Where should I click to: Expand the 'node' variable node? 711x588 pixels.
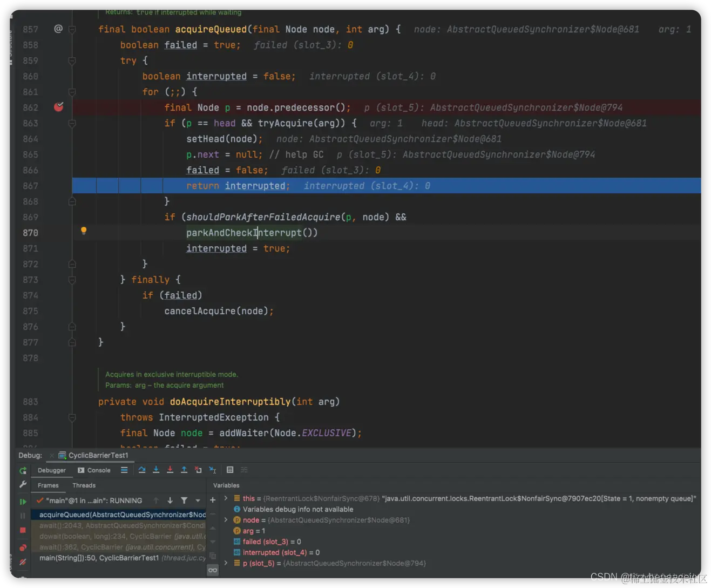pos(226,520)
